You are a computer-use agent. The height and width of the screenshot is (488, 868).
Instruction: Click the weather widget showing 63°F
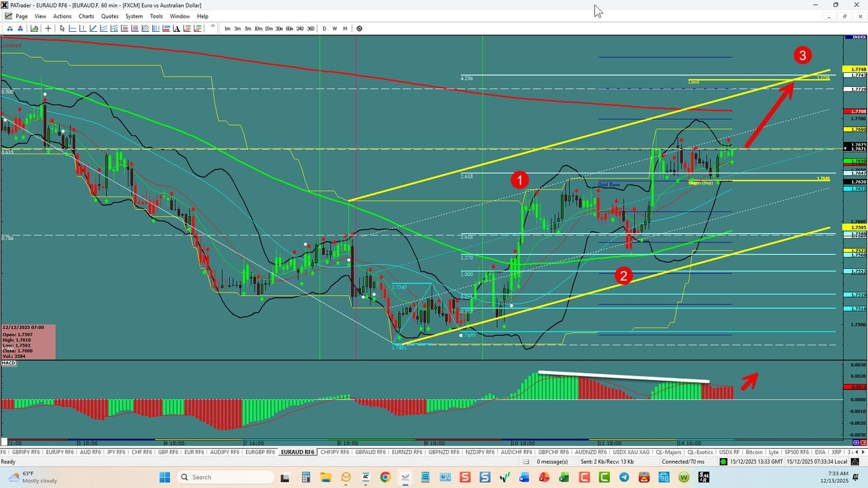coord(34,477)
